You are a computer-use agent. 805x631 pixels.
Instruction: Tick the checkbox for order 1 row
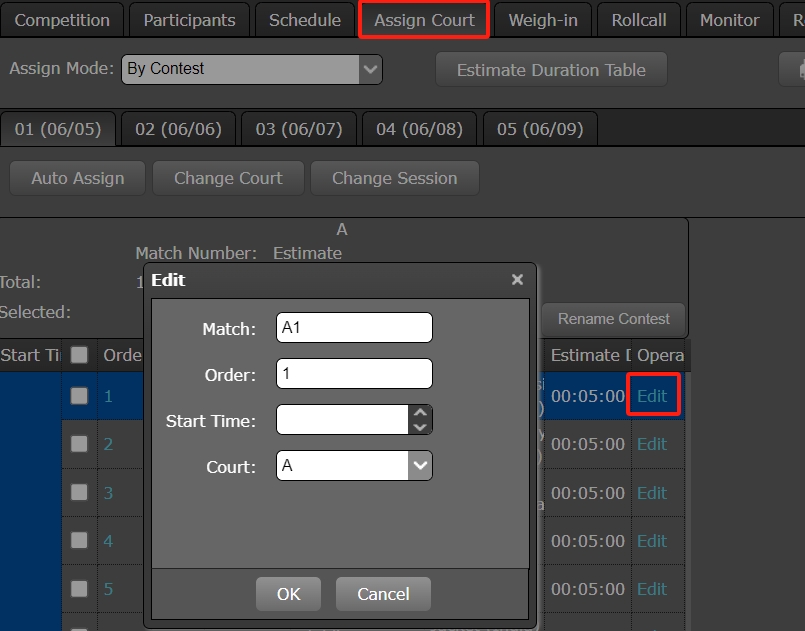(x=79, y=396)
